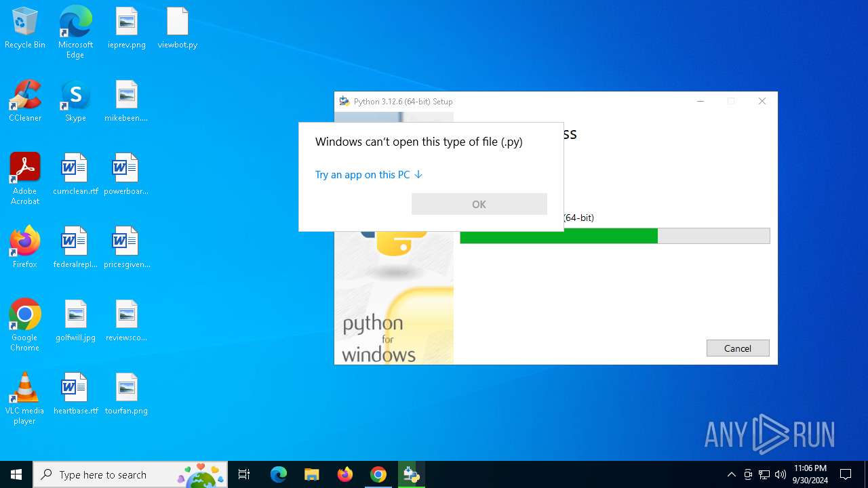Show hidden system tray icons
868x488 pixels.
(x=731, y=474)
